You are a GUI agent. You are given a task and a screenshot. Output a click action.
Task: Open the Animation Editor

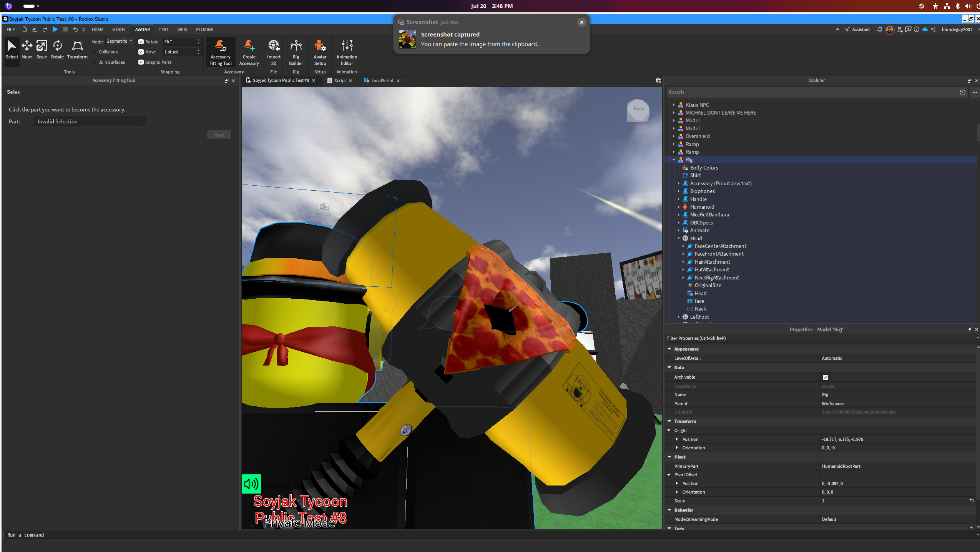[x=347, y=53]
